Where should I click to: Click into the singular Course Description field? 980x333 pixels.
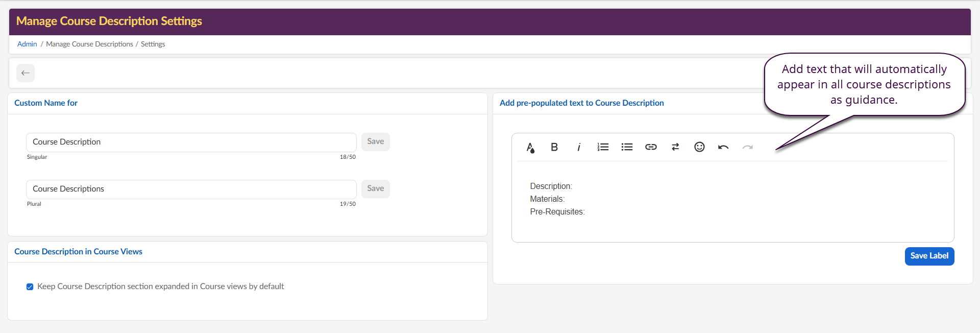coord(191,142)
